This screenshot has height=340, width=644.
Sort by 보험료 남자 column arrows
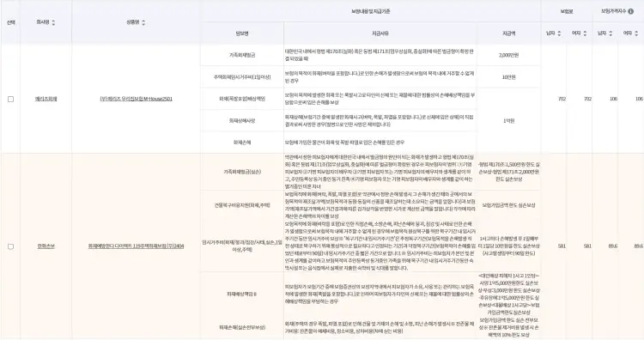click(559, 33)
